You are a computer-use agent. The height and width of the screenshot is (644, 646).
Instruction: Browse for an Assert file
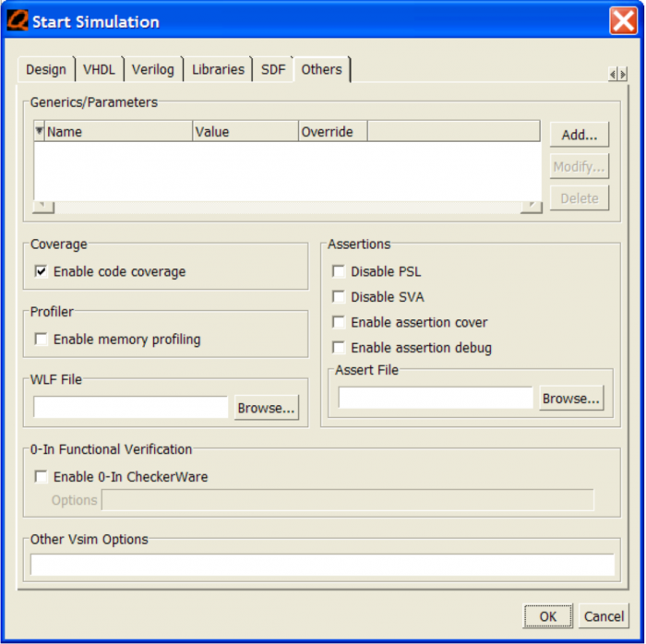(x=571, y=398)
